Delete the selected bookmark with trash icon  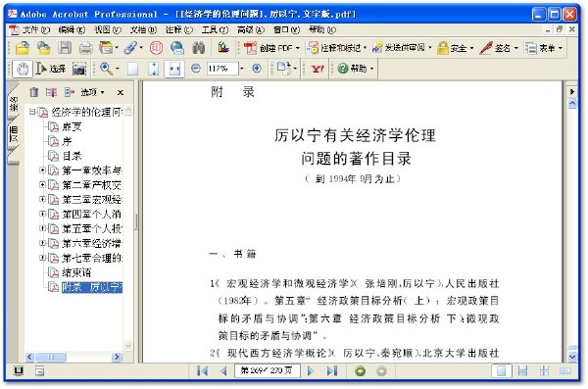(x=34, y=92)
